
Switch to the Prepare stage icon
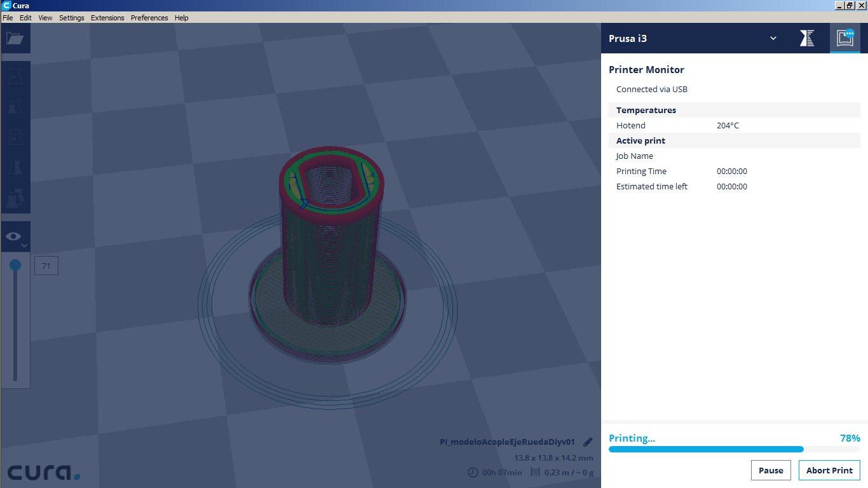pos(807,38)
